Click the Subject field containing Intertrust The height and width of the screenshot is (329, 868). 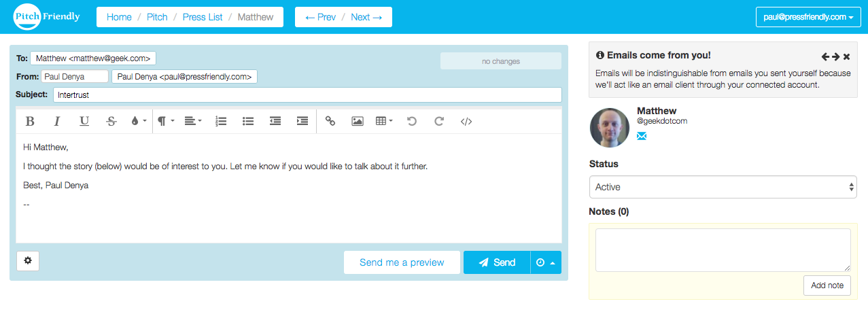[307, 95]
